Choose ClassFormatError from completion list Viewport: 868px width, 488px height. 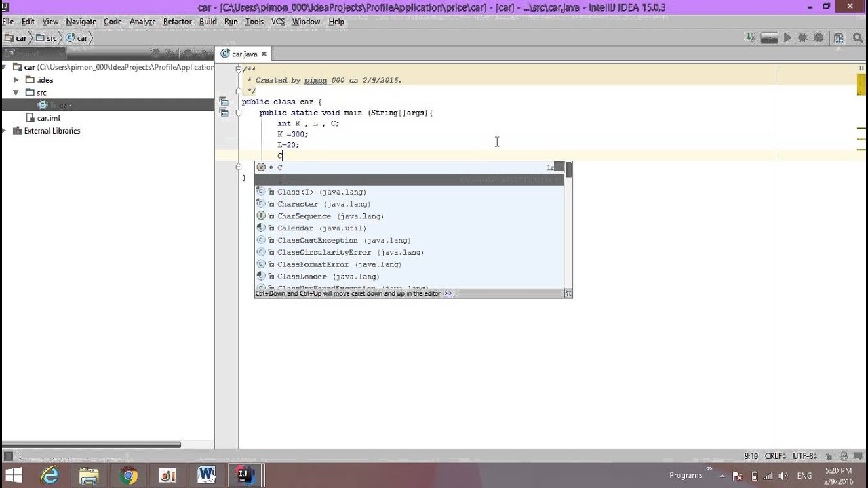click(410, 264)
